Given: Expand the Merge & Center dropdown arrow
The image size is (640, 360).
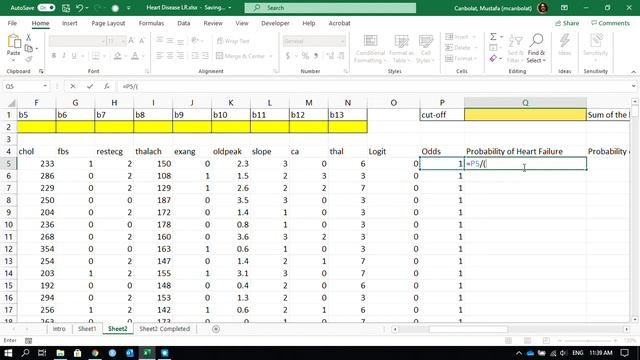Looking at the screenshot, I should tap(271, 56).
